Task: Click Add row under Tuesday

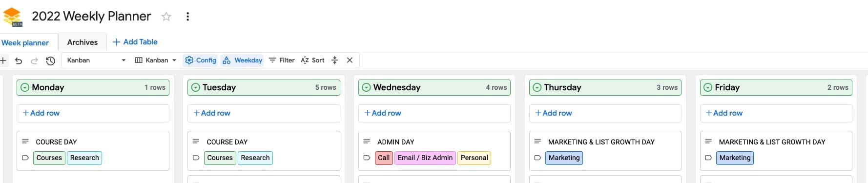Action: point(264,113)
